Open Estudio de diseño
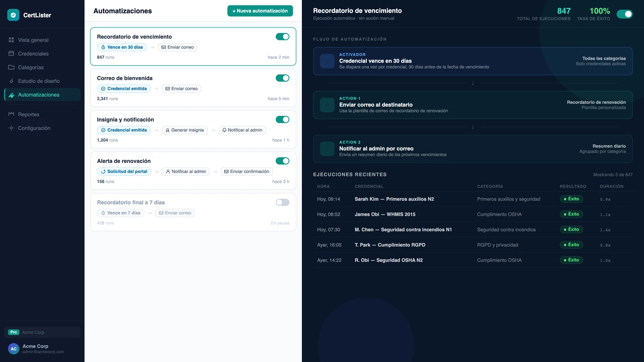 pyautogui.click(x=42, y=81)
